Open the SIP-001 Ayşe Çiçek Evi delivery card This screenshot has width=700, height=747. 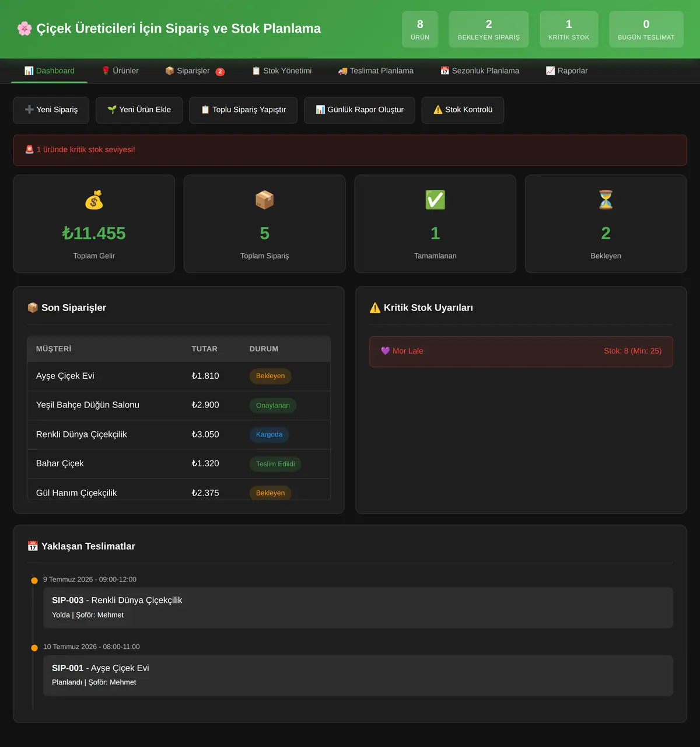(358, 675)
